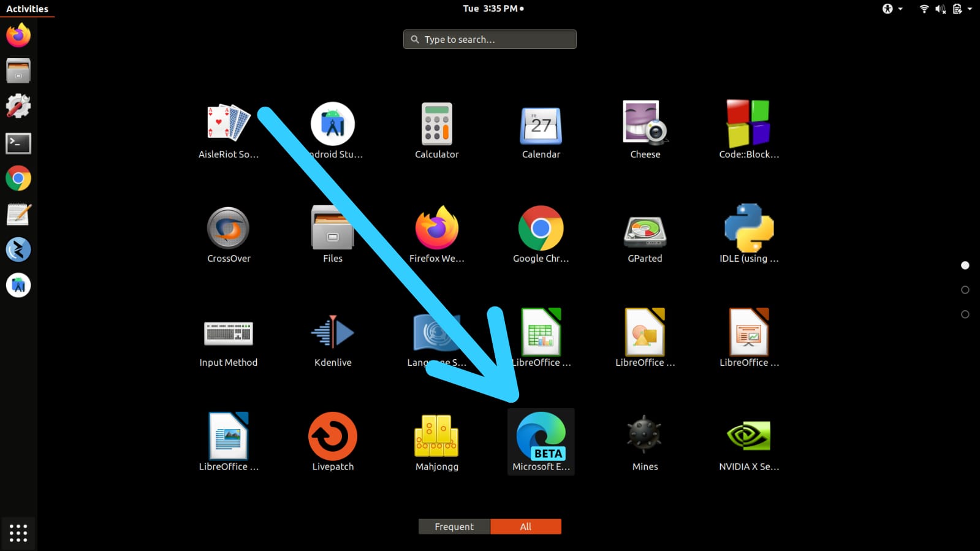Open the Calculator app
Screen dimensions: 980x551
pyautogui.click(x=437, y=129)
